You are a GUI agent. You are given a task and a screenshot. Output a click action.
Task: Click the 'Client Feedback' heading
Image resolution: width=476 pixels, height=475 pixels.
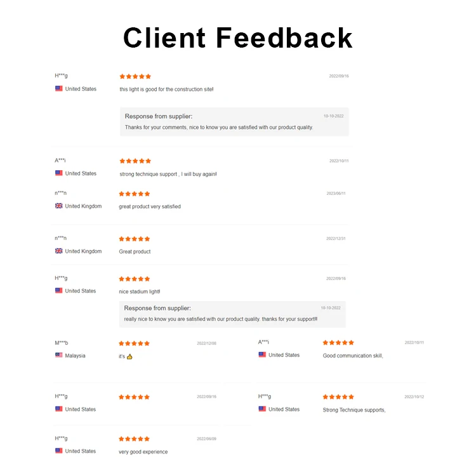coord(237,37)
